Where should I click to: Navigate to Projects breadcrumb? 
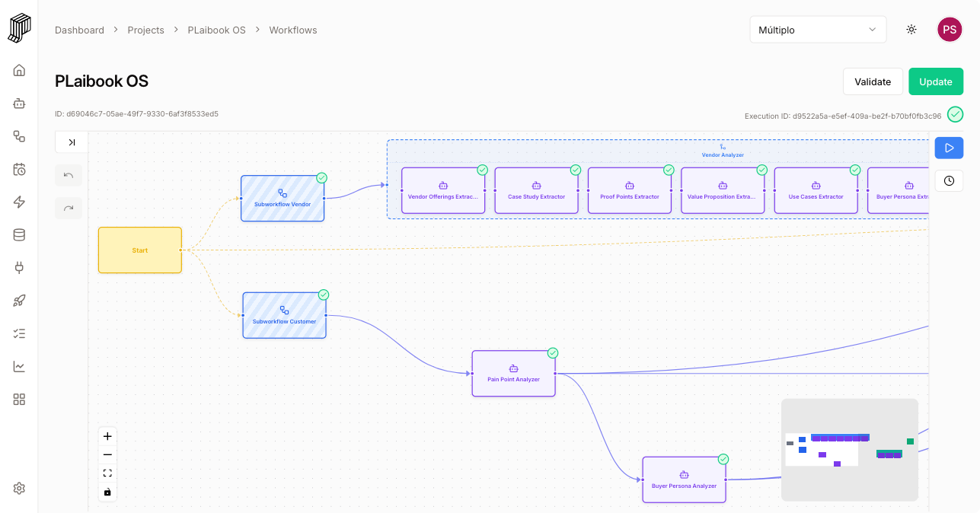pos(146,30)
